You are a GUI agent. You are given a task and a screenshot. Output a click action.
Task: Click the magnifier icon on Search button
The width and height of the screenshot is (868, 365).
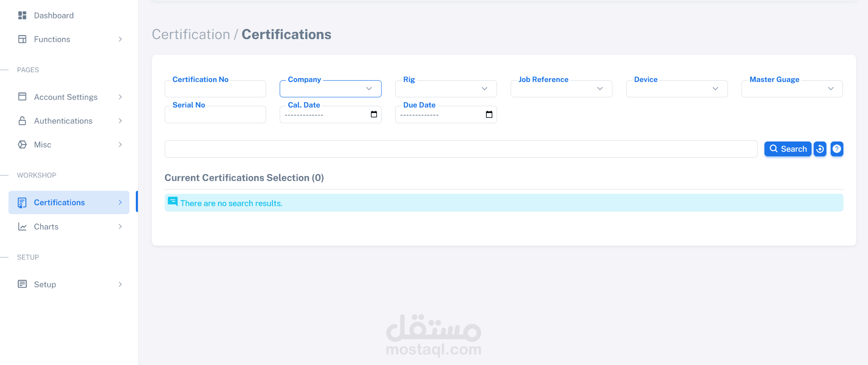coord(774,149)
